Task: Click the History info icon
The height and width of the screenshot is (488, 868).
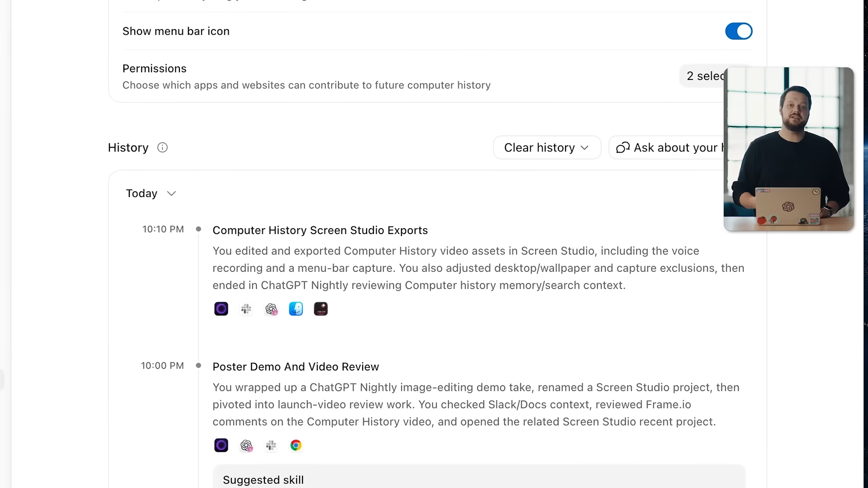Action: click(x=162, y=148)
